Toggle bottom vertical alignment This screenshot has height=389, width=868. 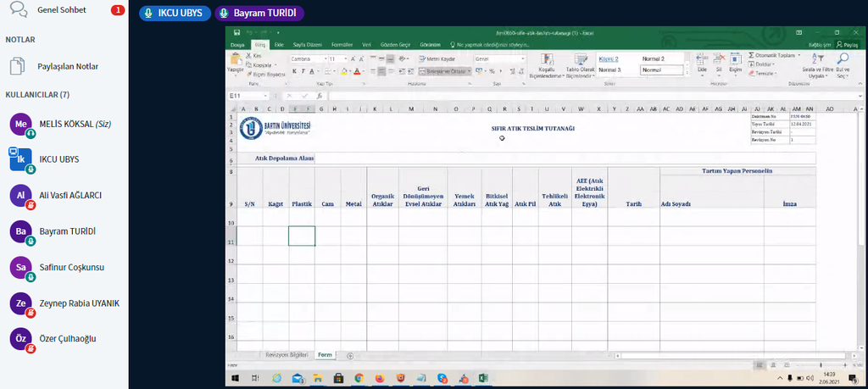click(390, 58)
